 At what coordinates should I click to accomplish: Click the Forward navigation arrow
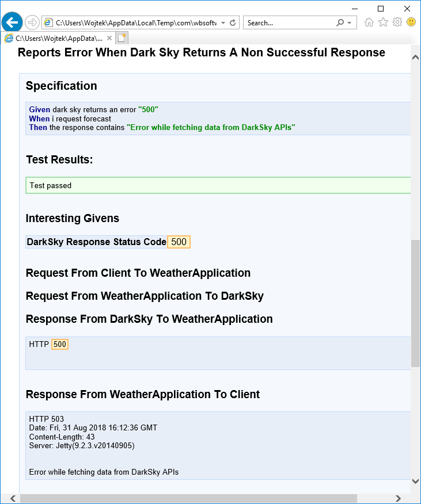pos(32,22)
